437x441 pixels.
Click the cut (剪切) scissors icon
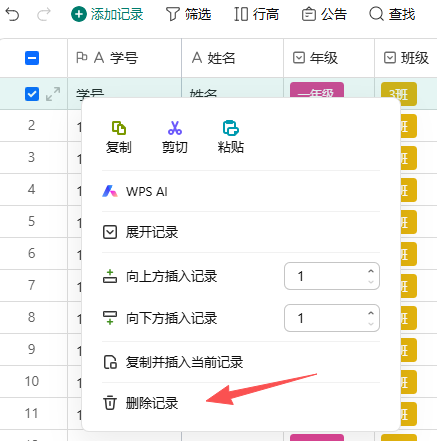coord(175,128)
